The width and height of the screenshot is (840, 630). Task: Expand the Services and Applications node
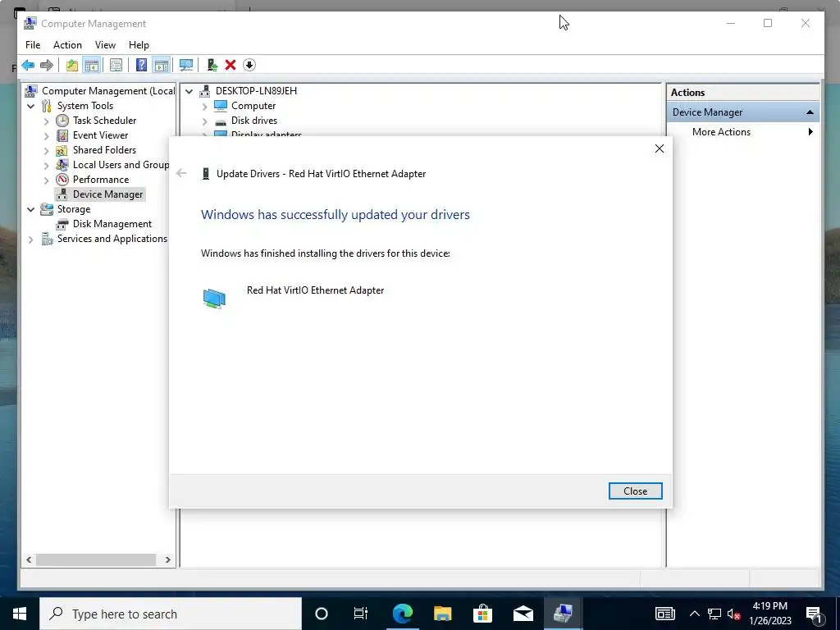[31, 240]
